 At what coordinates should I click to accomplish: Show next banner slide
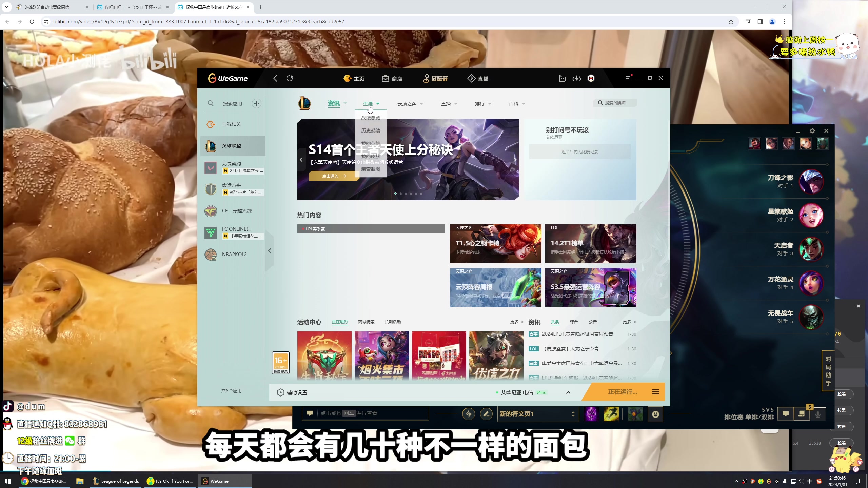(515, 160)
